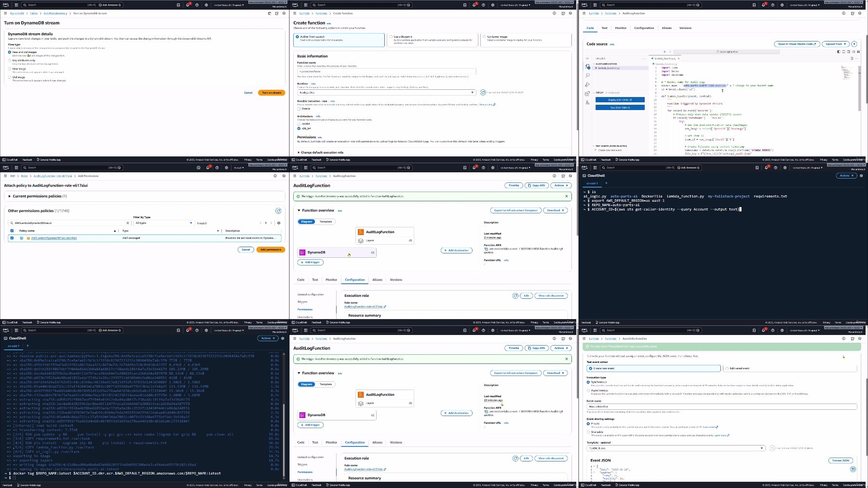Viewport: 868px width, 488px height.
Task: Open the Runtime dropdown on Create function page
Action: pos(387,92)
